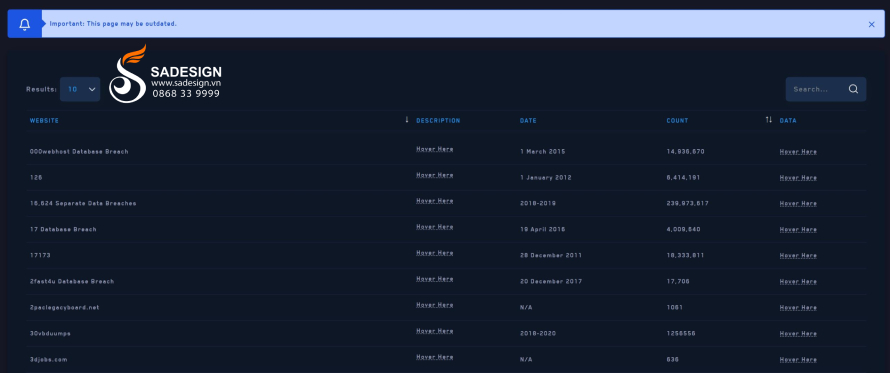Click data Hover Here for 16,624 Breaches
The image size is (890, 373).
798,203
